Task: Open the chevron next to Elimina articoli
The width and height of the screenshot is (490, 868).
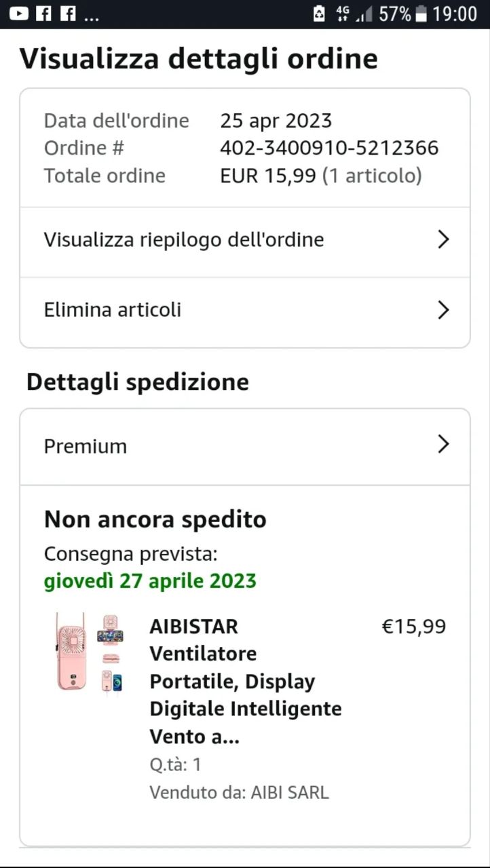Action: (x=443, y=310)
